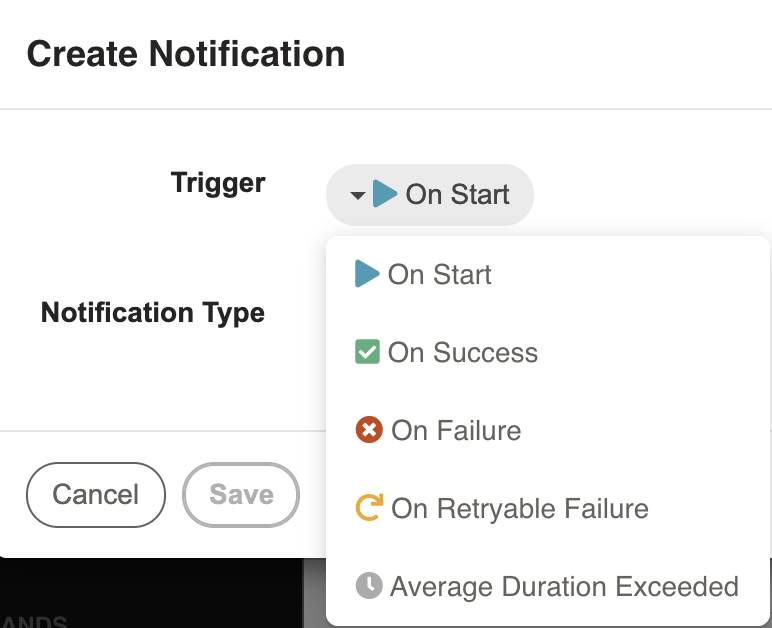
Task: Open the Trigger dropdown showing On Start
Action: 430,195
